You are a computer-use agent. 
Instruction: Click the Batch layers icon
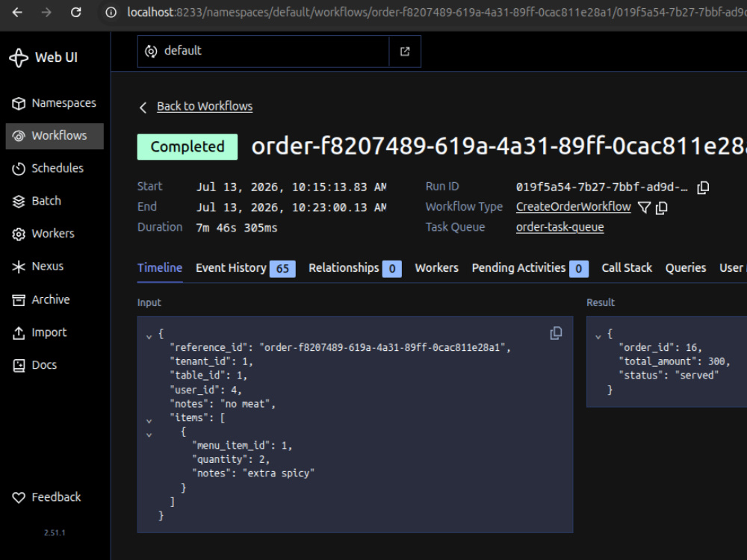tap(19, 202)
